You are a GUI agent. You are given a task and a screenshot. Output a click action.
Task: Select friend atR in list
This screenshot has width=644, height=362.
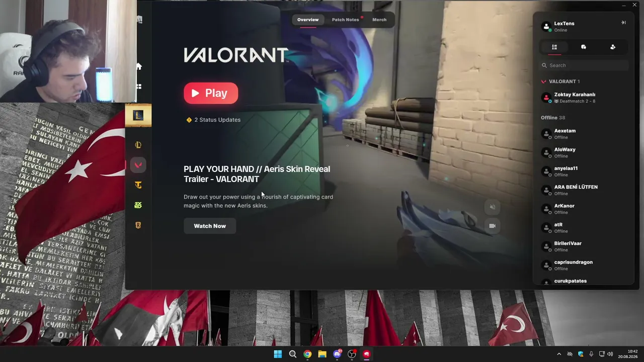584,228
